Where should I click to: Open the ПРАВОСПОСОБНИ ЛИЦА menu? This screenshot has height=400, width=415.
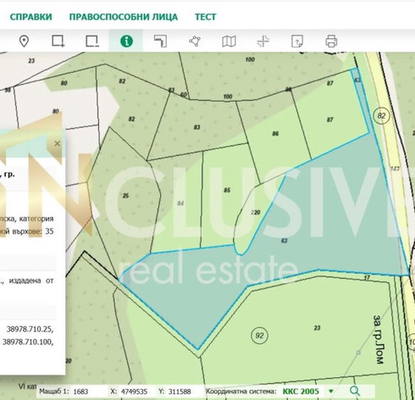click(123, 17)
